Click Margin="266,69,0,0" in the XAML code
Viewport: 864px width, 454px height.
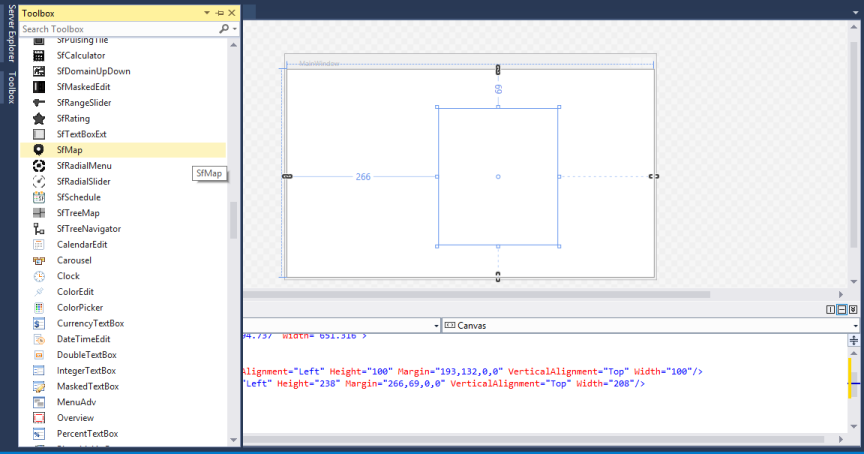pyautogui.click(x=395, y=383)
